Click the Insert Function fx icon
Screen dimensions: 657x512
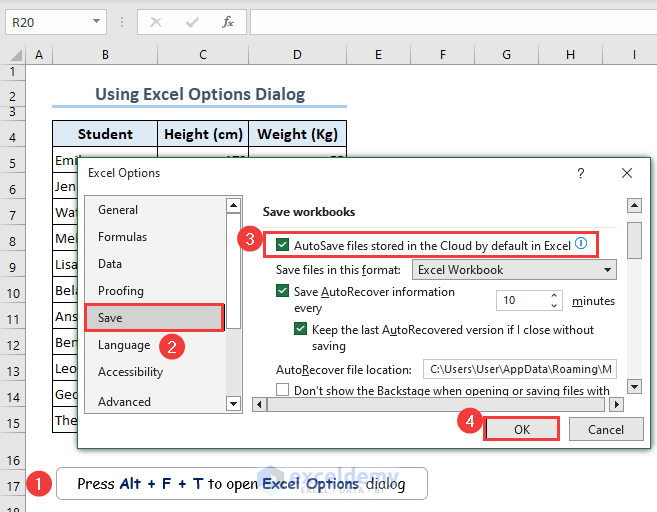pyautogui.click(x=227, y=22)
